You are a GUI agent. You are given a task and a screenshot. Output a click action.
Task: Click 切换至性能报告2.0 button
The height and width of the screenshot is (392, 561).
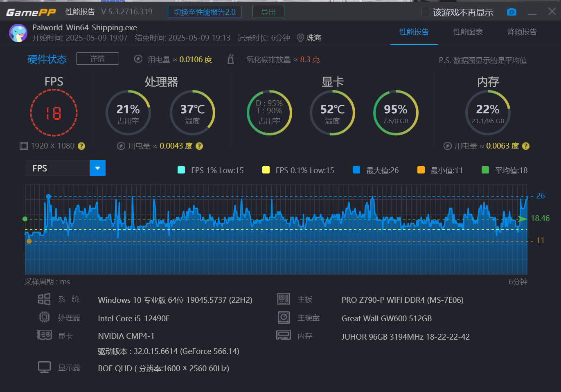(205, 12)
